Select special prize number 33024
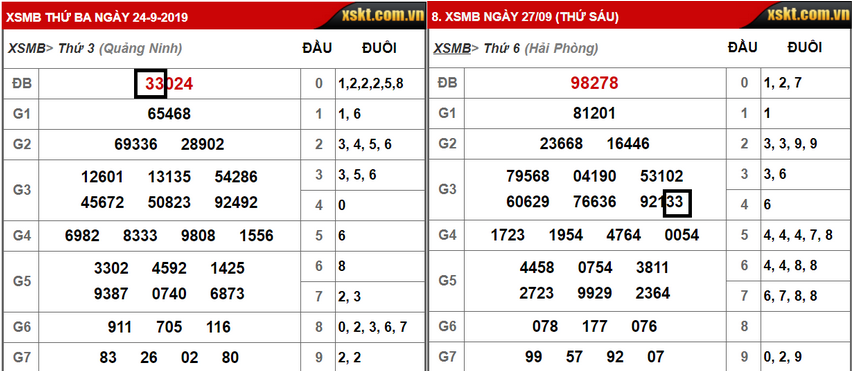Viewport: 854px width, 377px height. point(169,83)
